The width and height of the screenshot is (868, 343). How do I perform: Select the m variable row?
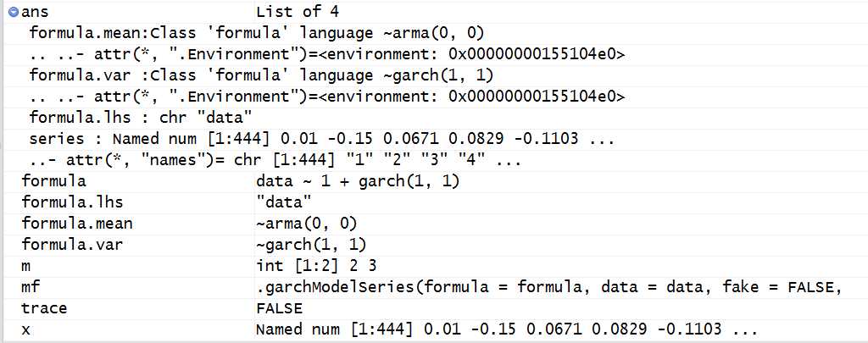[434, 266]
